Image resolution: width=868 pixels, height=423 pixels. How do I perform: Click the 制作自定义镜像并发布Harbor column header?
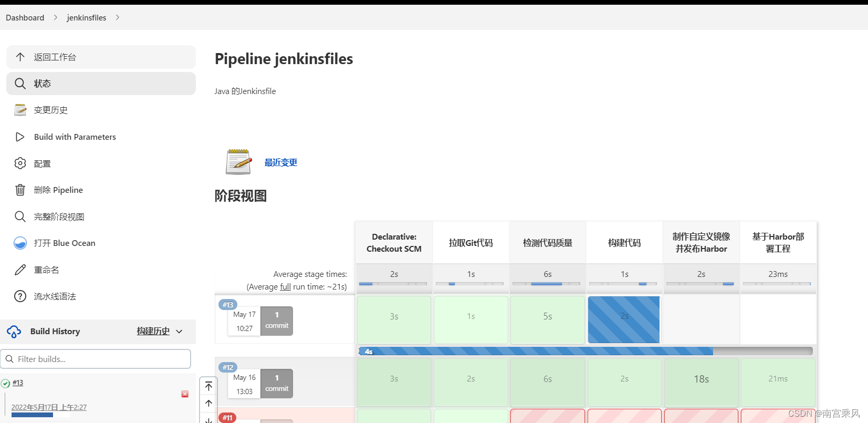tap(701, 243)
